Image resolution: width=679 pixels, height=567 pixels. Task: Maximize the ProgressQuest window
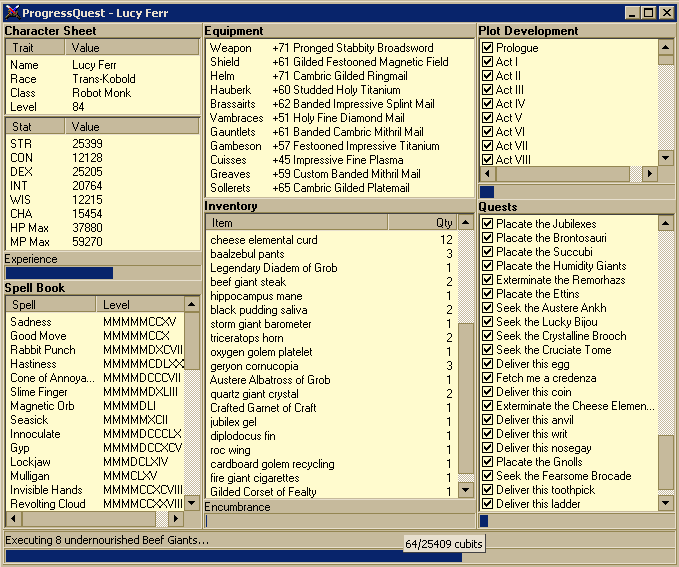point(649,13)
